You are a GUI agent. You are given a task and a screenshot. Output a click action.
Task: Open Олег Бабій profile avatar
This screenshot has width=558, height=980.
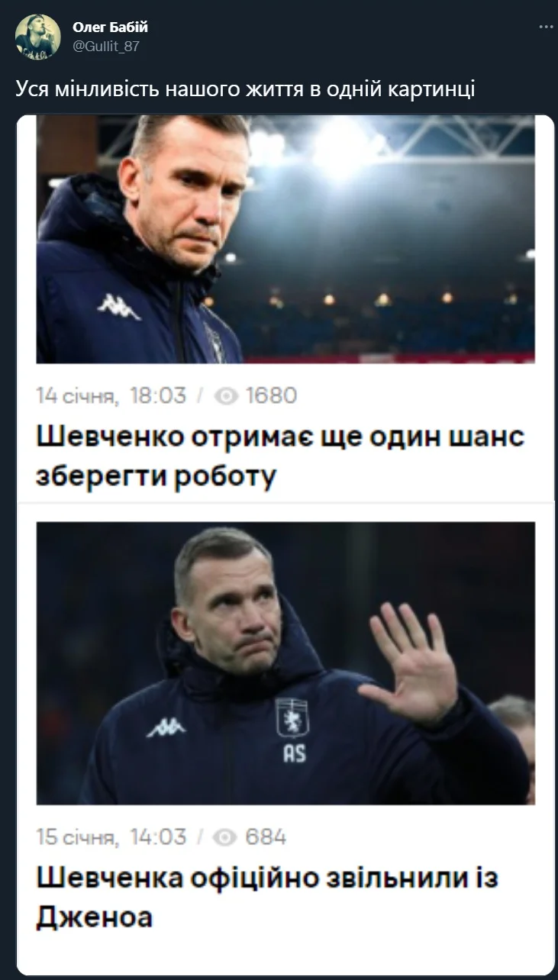37,37
